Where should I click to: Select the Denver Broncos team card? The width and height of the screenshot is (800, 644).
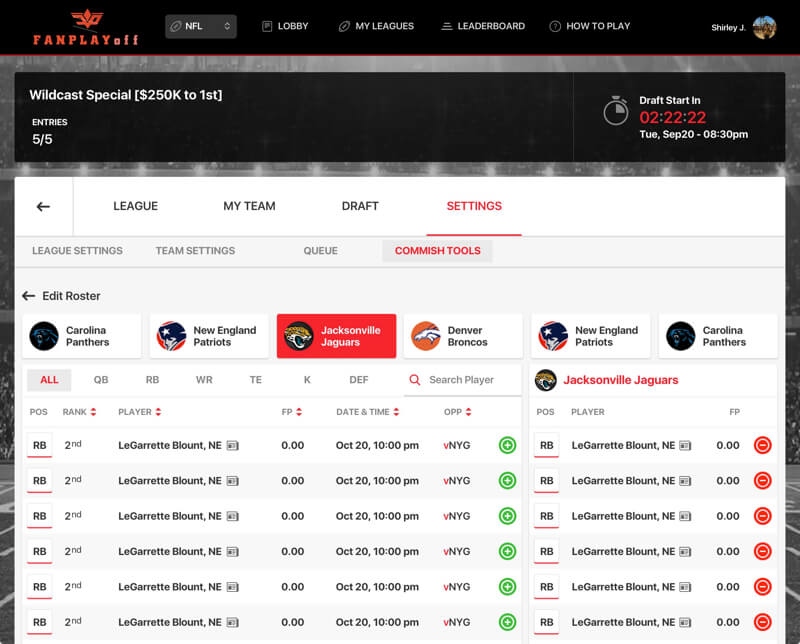tap(463, 336)
